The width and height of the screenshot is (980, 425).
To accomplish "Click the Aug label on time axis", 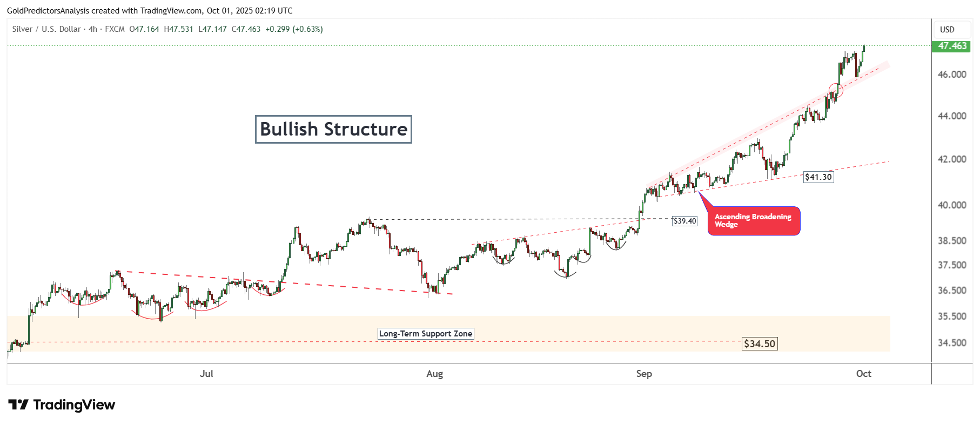I will (434, 374).
